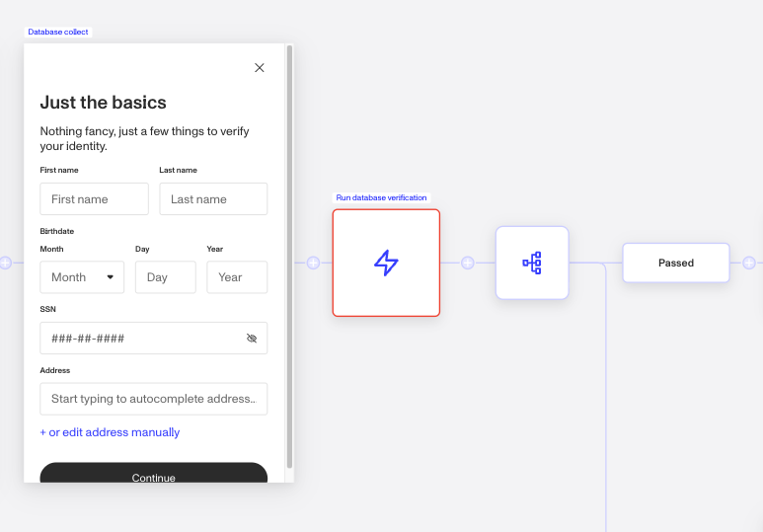
Task: Open the Month dropdown
Action: (x=82, y=277)
